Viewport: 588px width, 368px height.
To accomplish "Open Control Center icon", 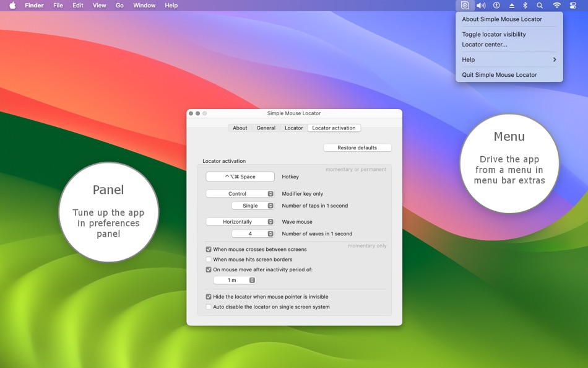I will [573, 5].
